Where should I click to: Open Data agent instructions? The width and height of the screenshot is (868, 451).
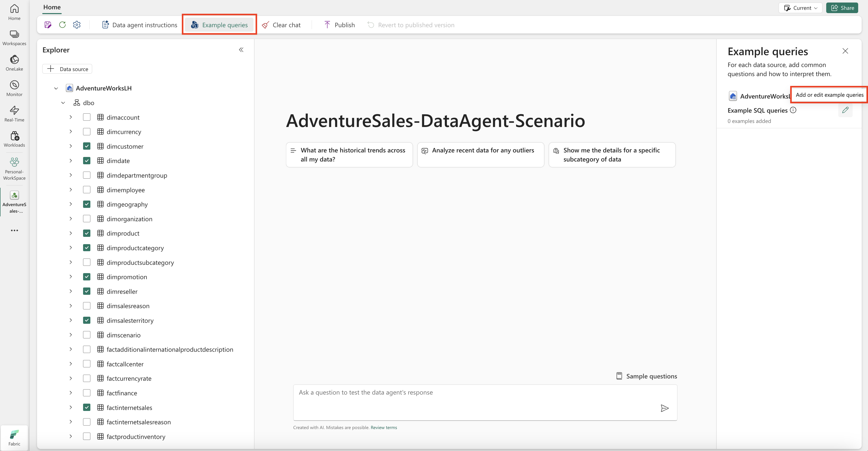[x=139, y=25]
